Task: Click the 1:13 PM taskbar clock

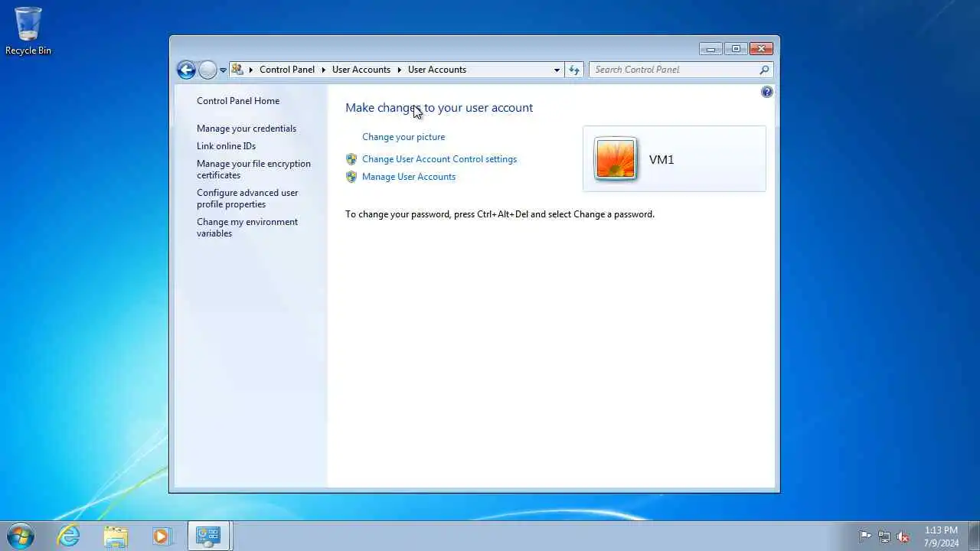Action: [x=941, y=536]
